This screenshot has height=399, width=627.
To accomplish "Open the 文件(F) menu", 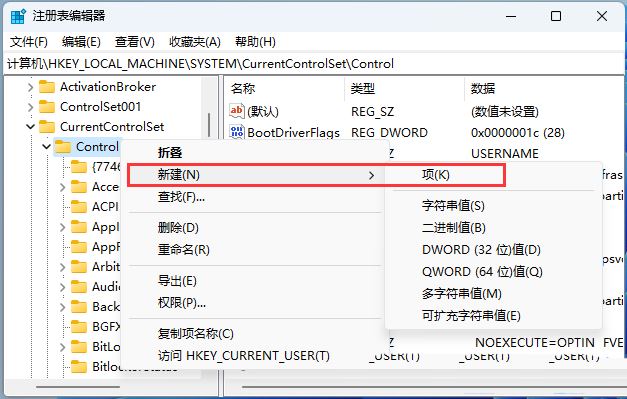I will click(28, 42).
